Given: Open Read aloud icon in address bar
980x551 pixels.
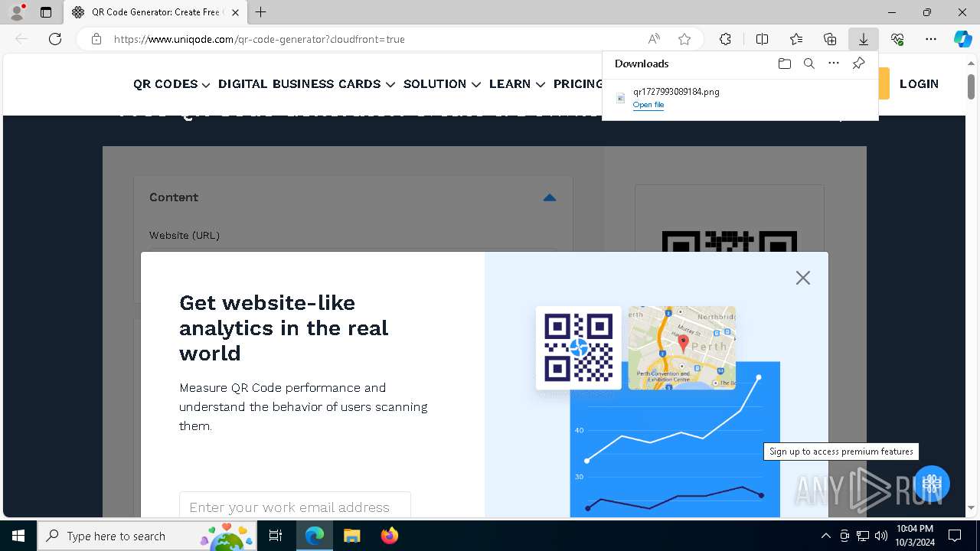Looking at the screenshot, I should (x=654, y=39).
